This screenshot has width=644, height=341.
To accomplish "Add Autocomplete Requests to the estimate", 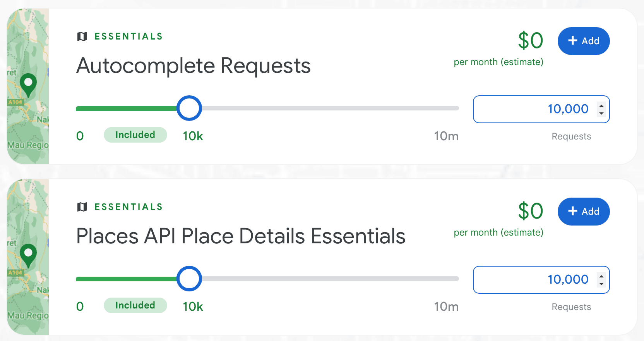I will [584, 41].
